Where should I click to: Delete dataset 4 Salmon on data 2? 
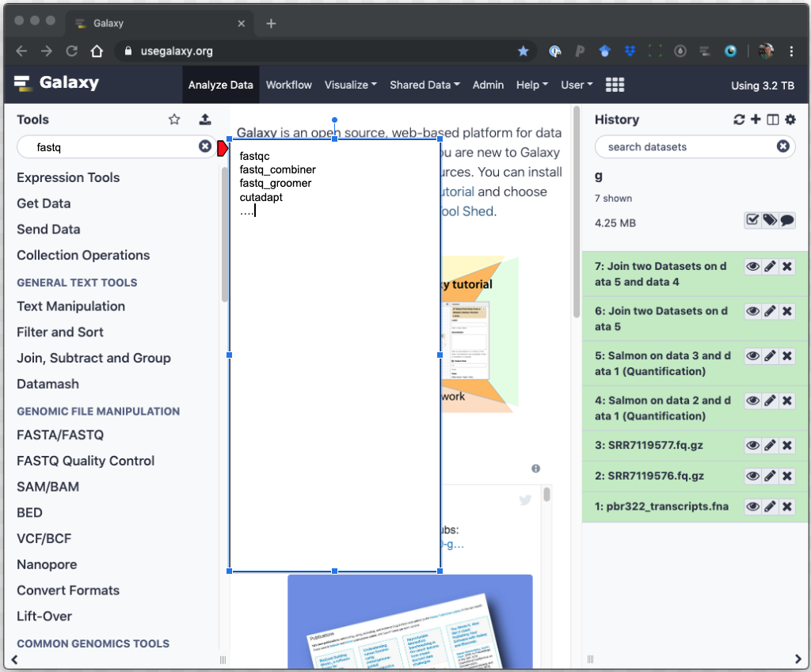pos(787,400)
